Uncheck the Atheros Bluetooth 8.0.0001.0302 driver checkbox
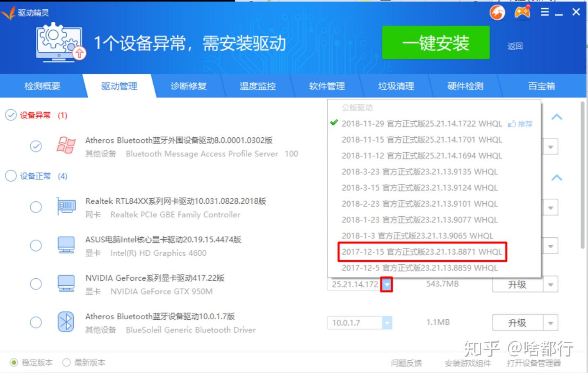This screenshot has height=373, width=588. click(x=36, y=146)
